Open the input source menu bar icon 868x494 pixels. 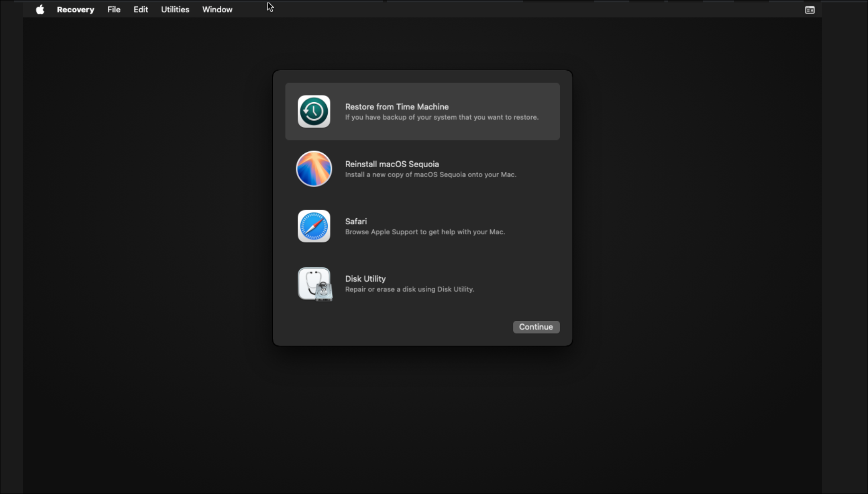click(809, 10)
